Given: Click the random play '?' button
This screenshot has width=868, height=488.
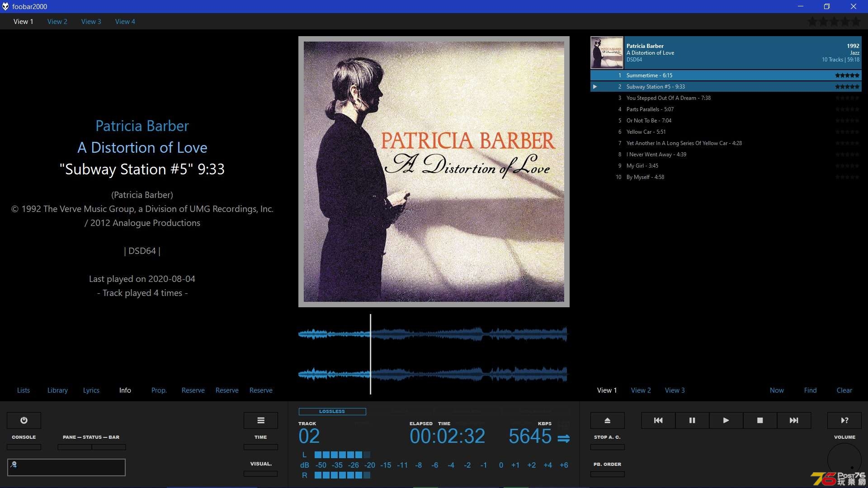Looking at the screenshot, I should [844, 420].
